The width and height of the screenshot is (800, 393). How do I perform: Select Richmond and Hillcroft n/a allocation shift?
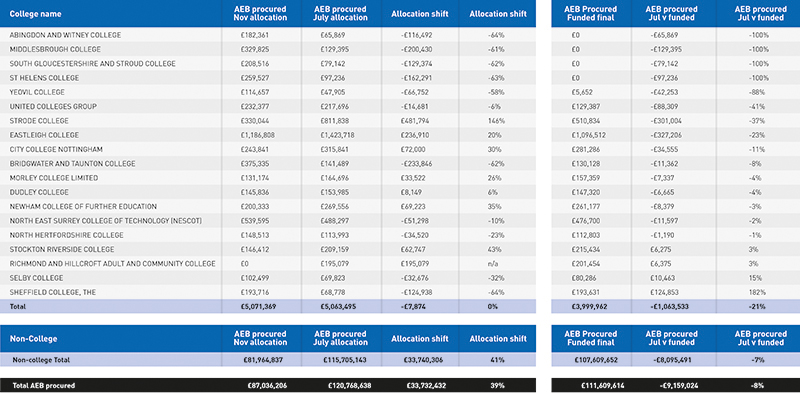(497, 264)
